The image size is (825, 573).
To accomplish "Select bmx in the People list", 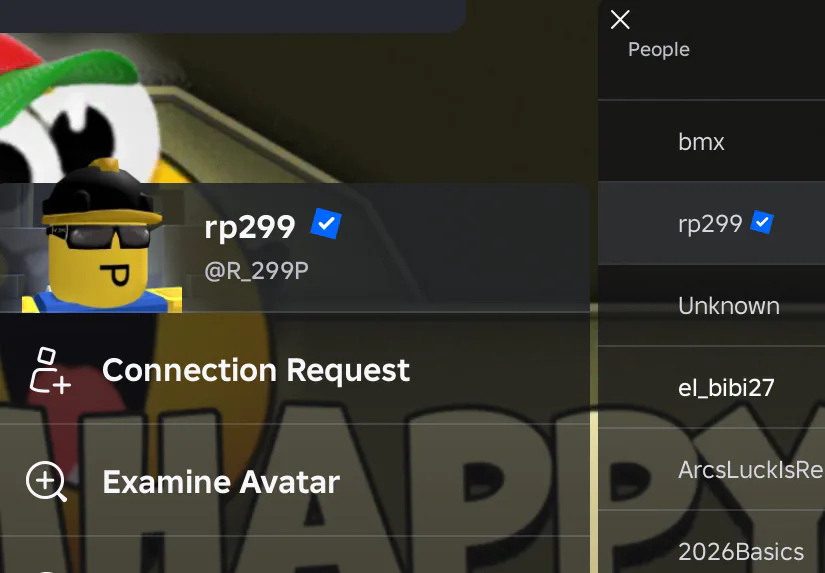I will 711,141.
